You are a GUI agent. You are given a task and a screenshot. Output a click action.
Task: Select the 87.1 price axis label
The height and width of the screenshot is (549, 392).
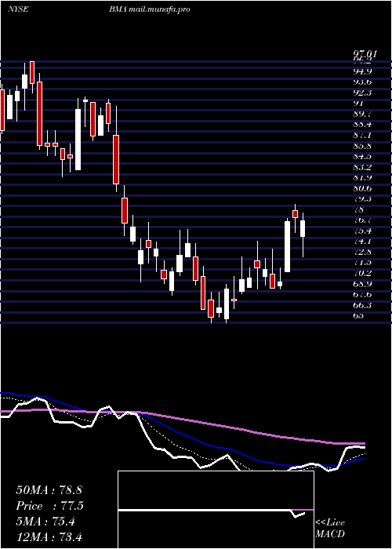tap(362, 135)
